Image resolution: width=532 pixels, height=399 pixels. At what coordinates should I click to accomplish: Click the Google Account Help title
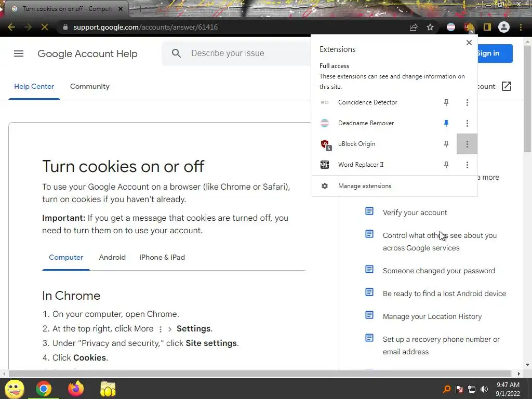87,54
